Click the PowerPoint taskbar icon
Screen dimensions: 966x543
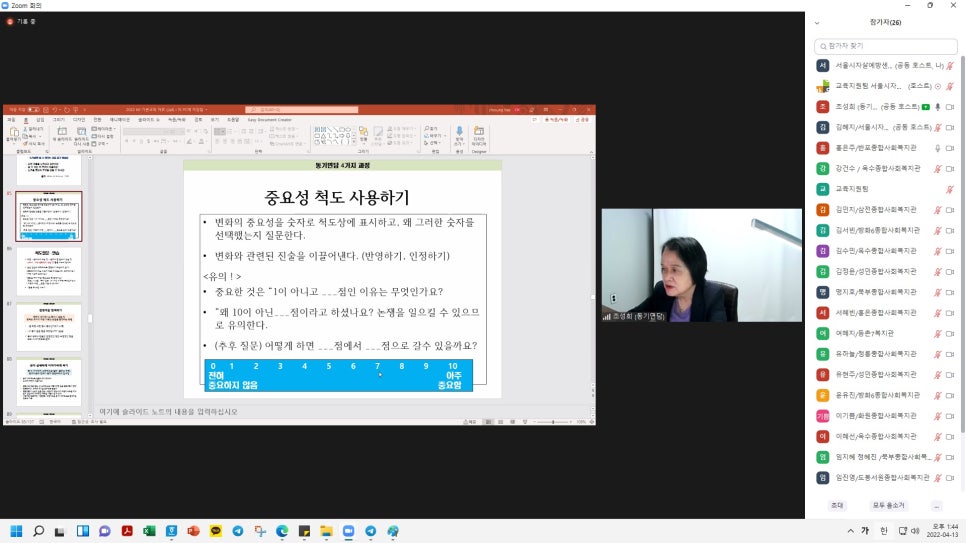pyautogui.click(x=194, y=531)
